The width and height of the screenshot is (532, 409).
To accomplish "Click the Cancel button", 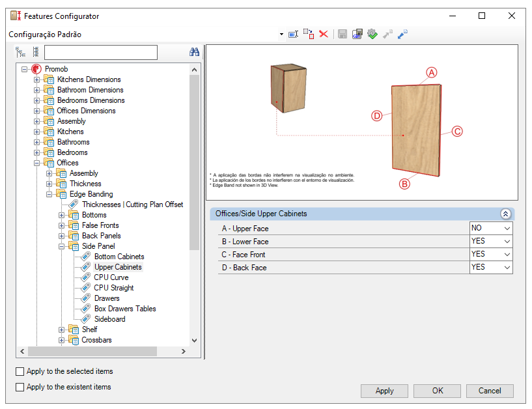I will point(490,391).
